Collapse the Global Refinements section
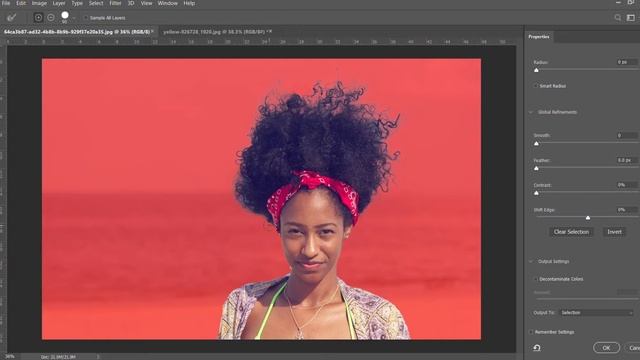Viewport: 640px width, 360px height. coord(531,112)
